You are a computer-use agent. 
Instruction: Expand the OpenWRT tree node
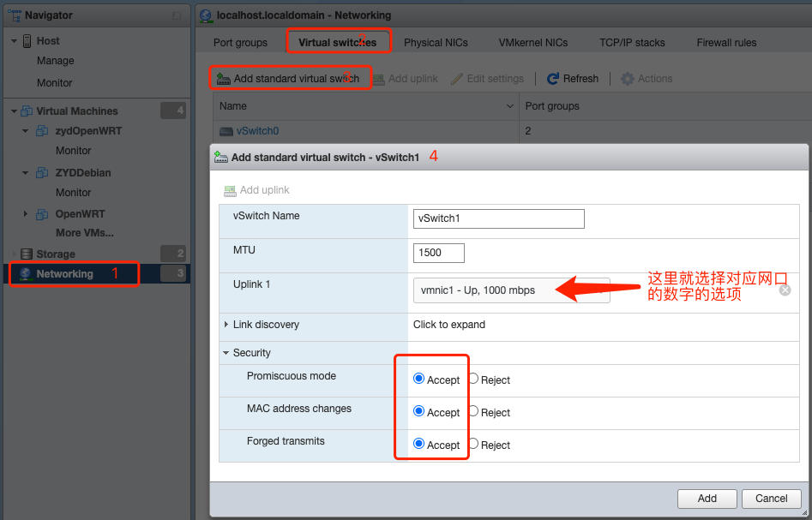coord(26,213)
